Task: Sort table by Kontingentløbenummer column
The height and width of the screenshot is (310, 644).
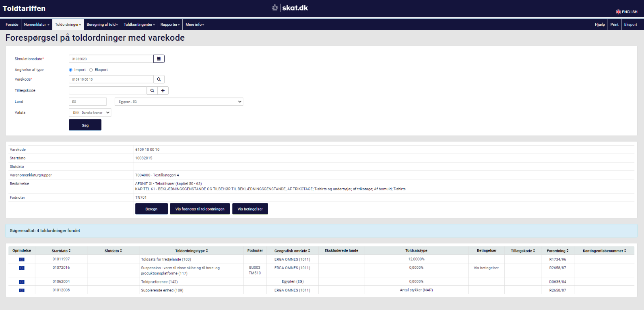Action: point(604,251)
